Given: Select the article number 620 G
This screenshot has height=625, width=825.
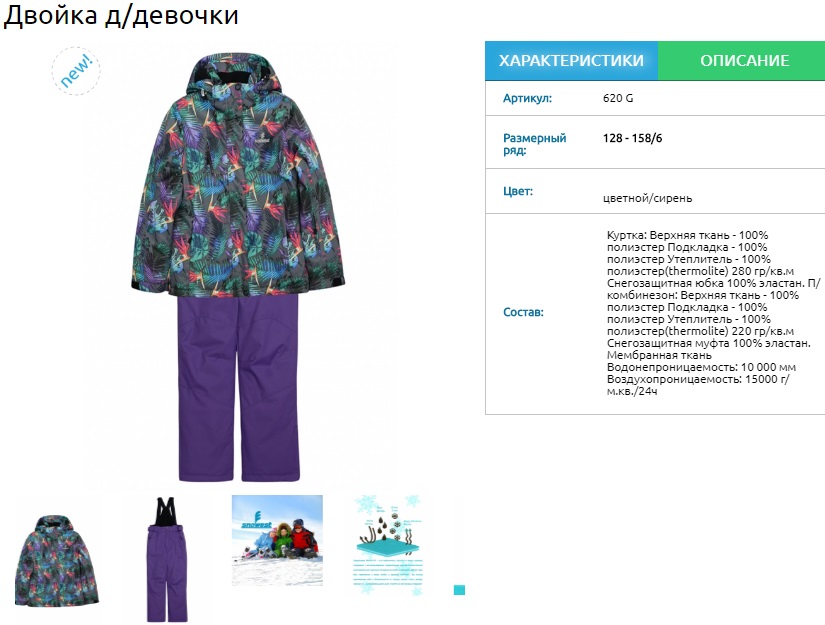Looking at the screenshot, I should 618,98.
